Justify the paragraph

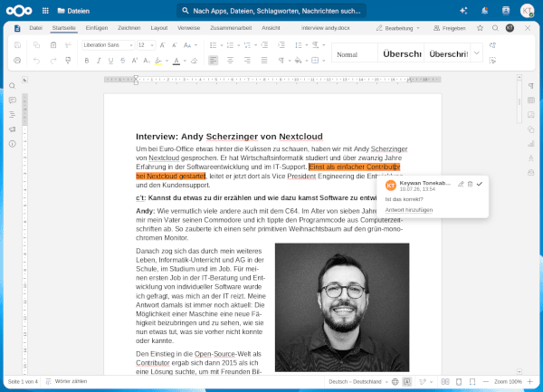[264, 61]
